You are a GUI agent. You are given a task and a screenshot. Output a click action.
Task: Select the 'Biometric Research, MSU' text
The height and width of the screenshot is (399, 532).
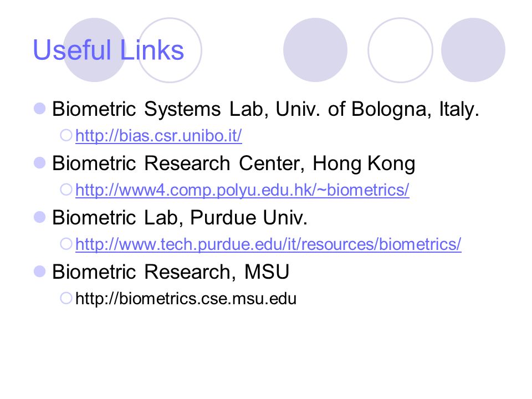coord(170,272)
